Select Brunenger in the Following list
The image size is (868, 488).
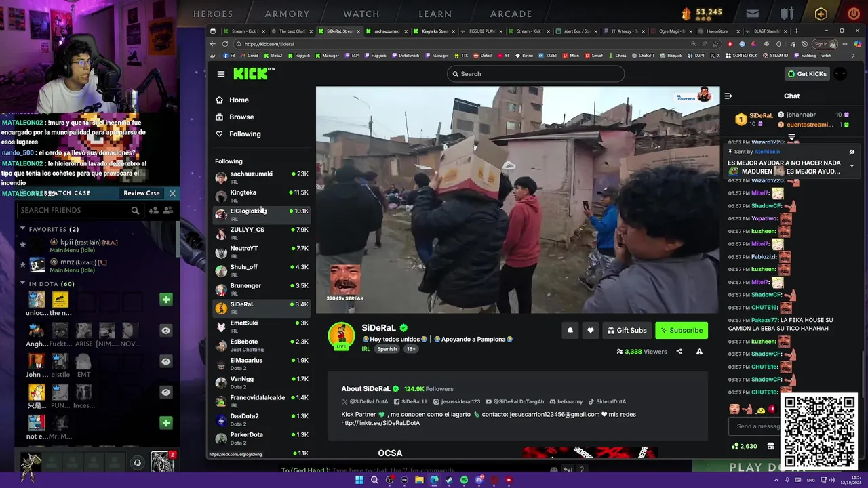point(262,289)
